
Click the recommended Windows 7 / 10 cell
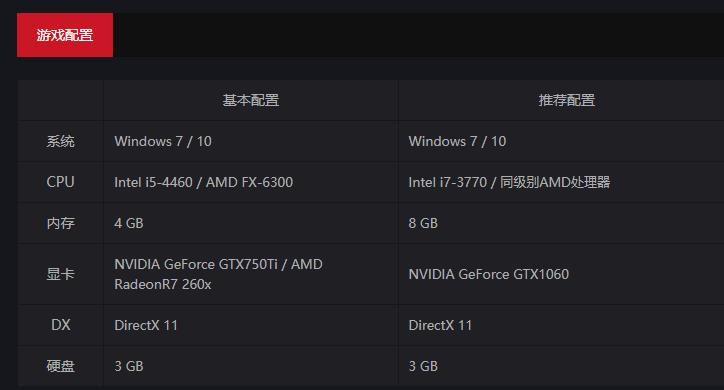[x=561, y=141]
